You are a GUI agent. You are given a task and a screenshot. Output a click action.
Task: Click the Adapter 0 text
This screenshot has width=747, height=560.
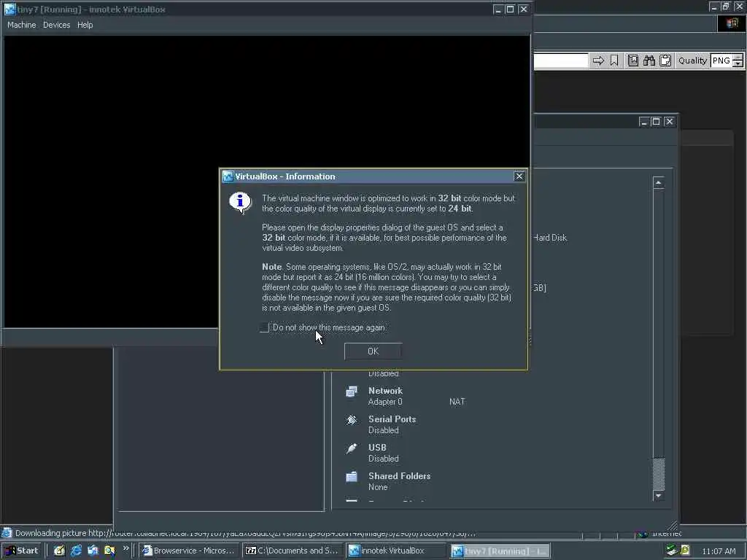tap(385, 402)
